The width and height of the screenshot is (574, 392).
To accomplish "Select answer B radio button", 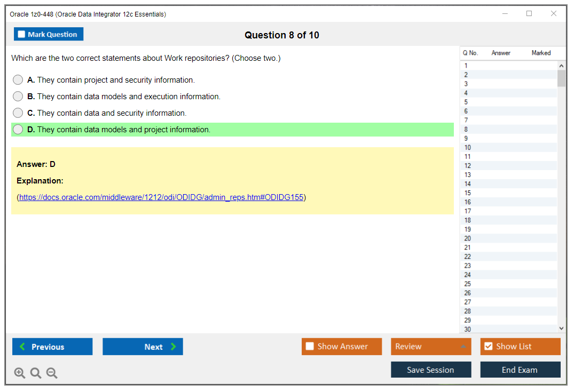I will (18, 97).
